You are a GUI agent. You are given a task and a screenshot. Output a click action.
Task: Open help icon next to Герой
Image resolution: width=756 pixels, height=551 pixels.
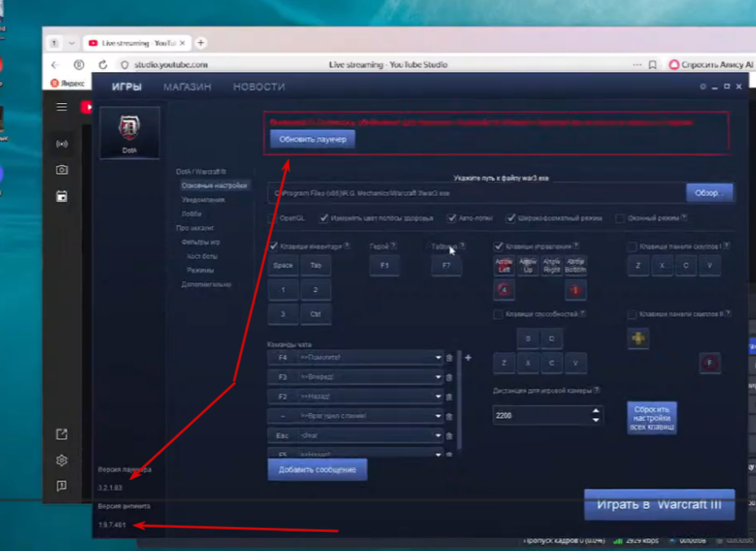[393, 245]
